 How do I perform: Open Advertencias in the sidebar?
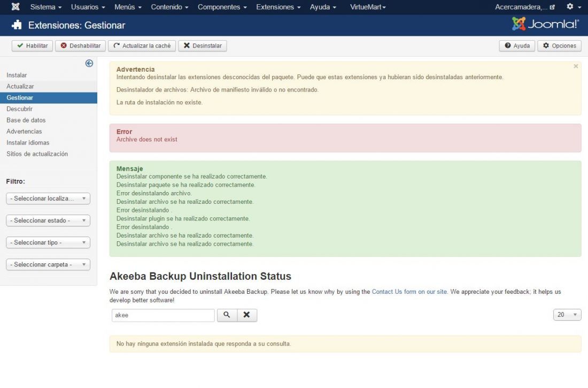point(24,132)
